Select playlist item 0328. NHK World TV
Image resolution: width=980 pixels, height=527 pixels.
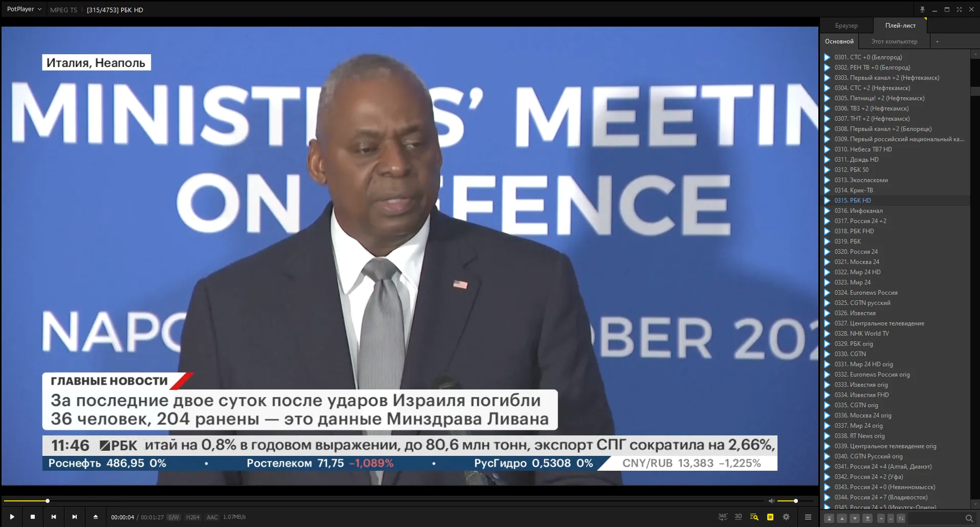895,334
